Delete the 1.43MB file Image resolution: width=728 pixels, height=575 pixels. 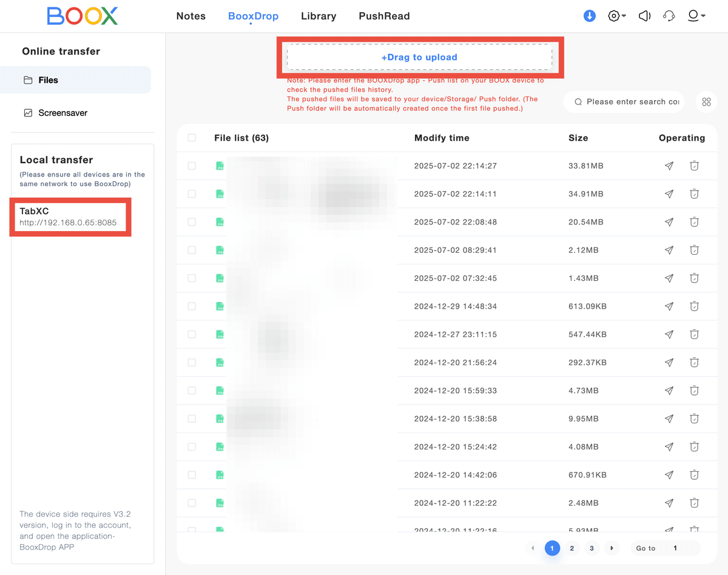coord(695,278)
